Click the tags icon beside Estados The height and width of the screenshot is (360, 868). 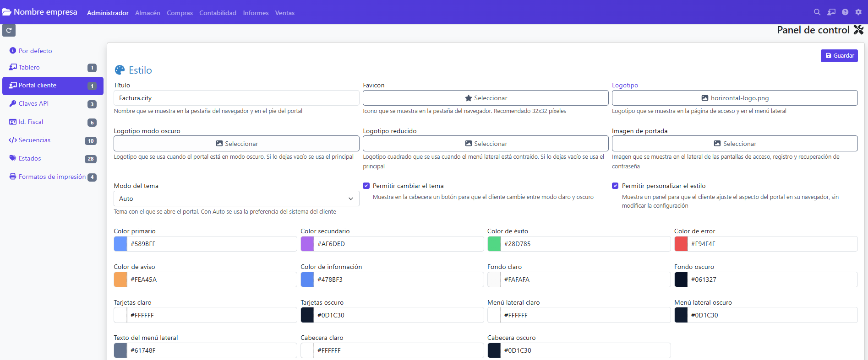pyautogui.click(x=13, y=158)
